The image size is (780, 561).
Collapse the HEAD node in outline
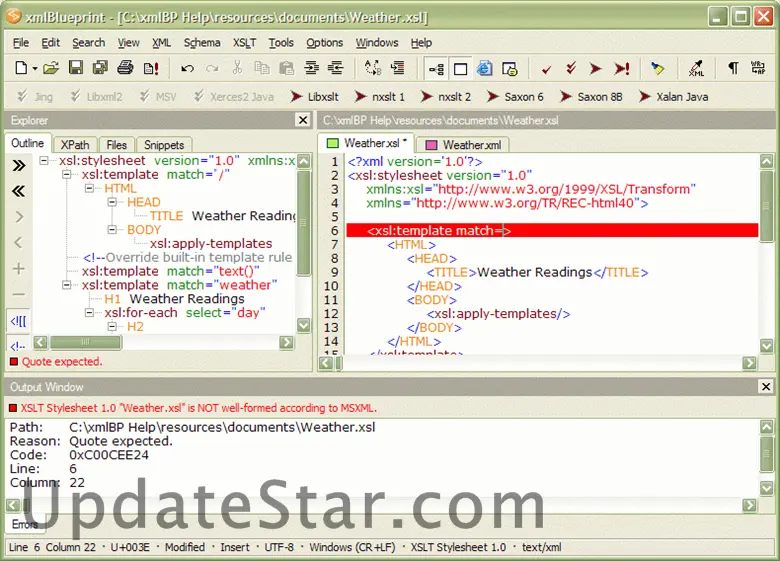coord(112,202)
